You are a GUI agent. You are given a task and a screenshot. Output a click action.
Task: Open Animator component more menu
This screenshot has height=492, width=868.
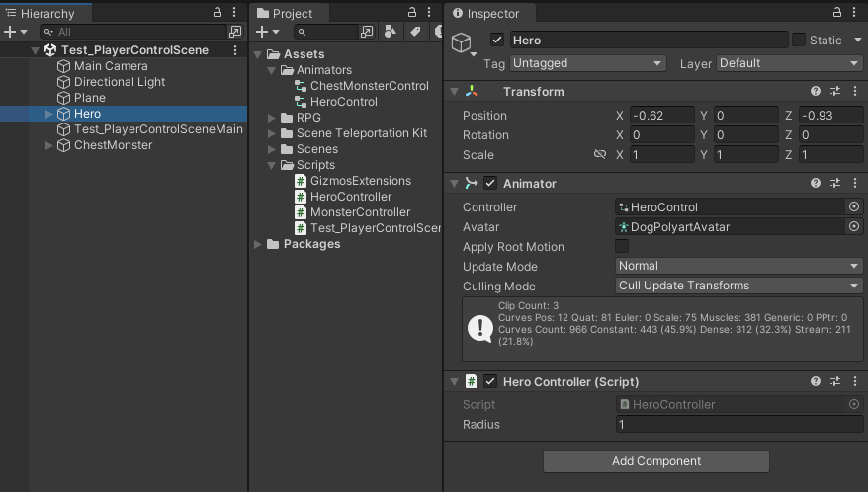point(855,183)
